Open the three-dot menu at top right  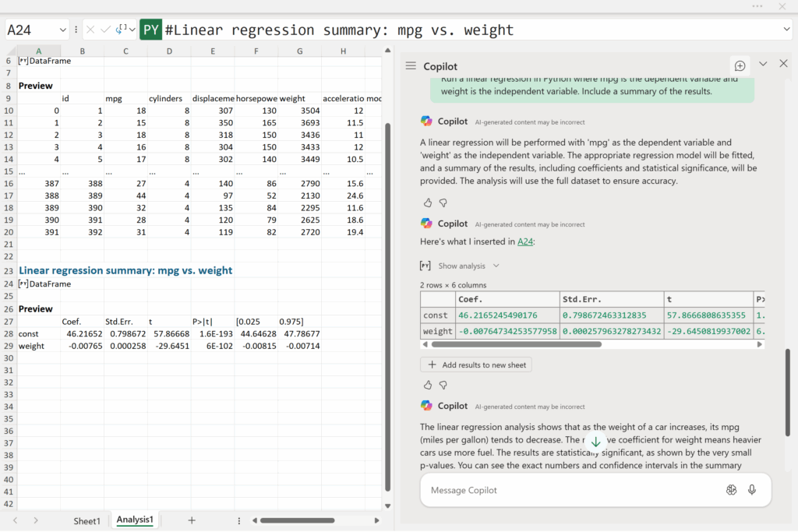[x=757, y=6]
